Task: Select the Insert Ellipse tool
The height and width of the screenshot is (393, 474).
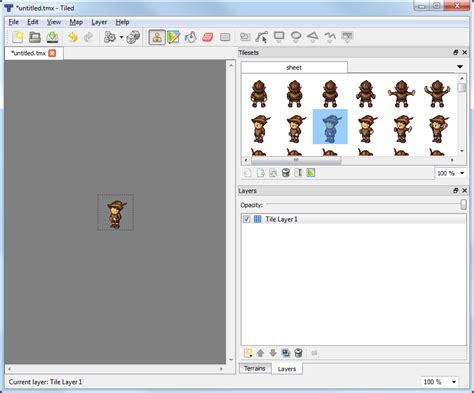Action: tap(296, 36)
